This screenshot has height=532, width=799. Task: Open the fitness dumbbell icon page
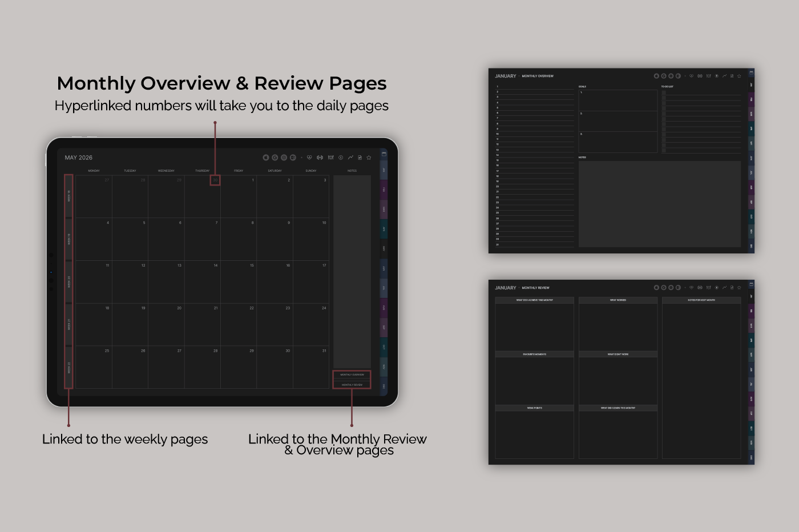(x=320, y=158)
